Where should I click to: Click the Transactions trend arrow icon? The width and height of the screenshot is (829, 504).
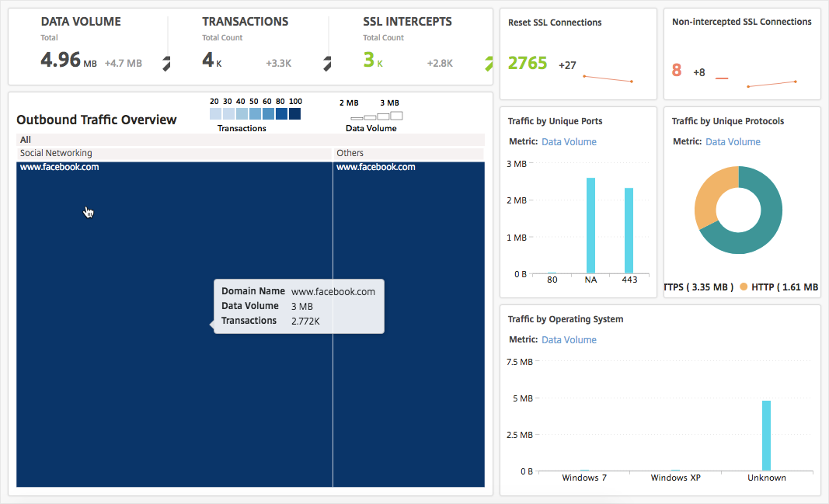[x=327, y=64]
